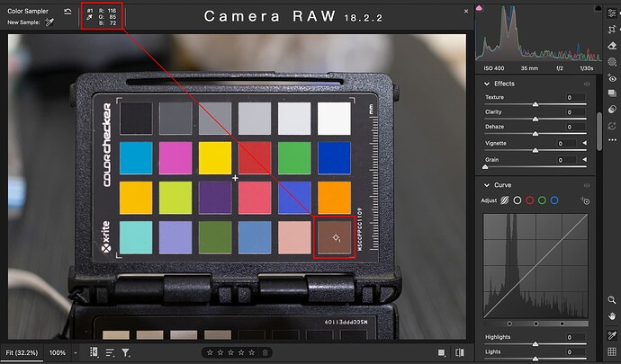The width and height of the screenshot is (621, 364).
Task: Select the Fit (32.2%) zoom option
Action: pyautogui.click(x=22, y=352)
